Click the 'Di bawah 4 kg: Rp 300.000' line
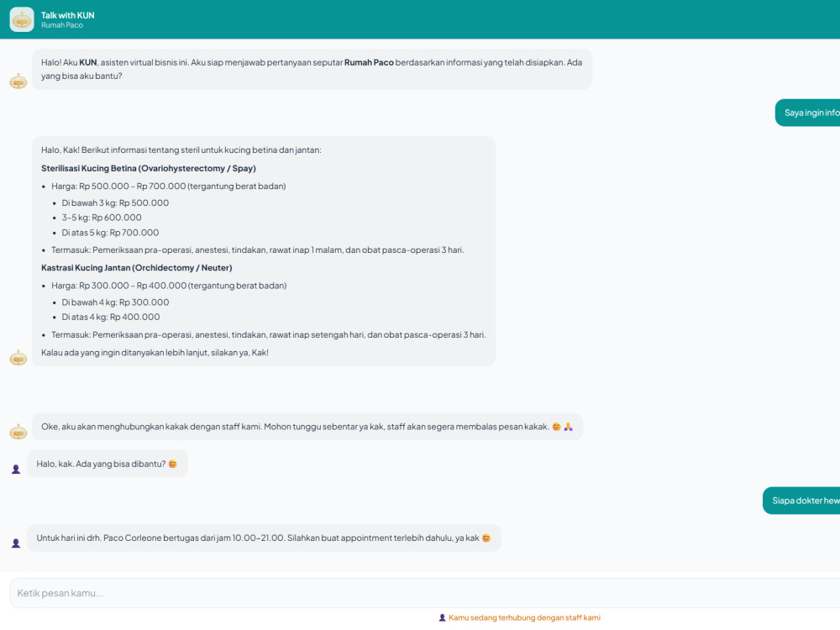This screenshot has width=840, height=630. point(115,302)
